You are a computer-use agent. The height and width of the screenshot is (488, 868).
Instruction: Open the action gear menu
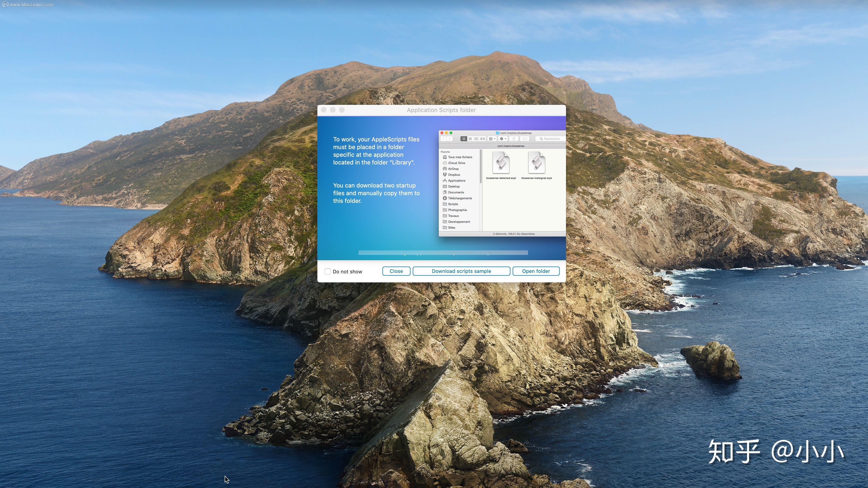click(x=502, y=139)
